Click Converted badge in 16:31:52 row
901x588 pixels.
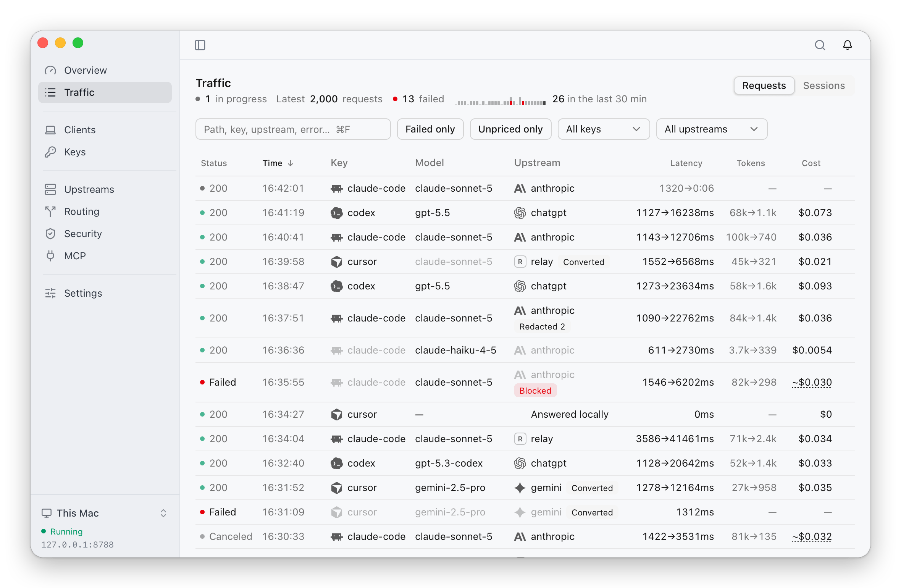(x=592, y=488)
